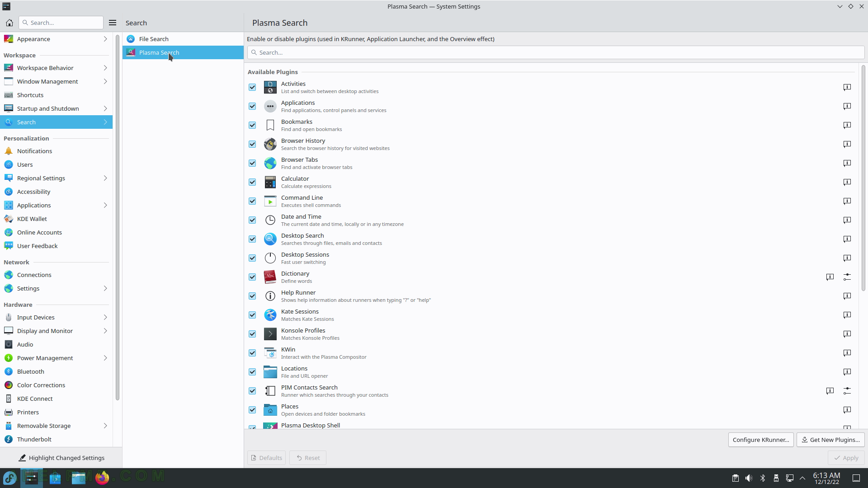Expand the Appearance category
868x488 pixels.
(x=56, y=39)
